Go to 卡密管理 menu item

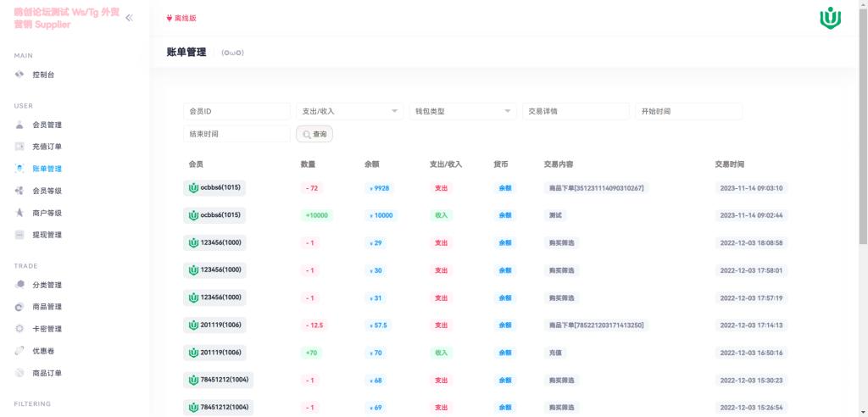point(47,329)
